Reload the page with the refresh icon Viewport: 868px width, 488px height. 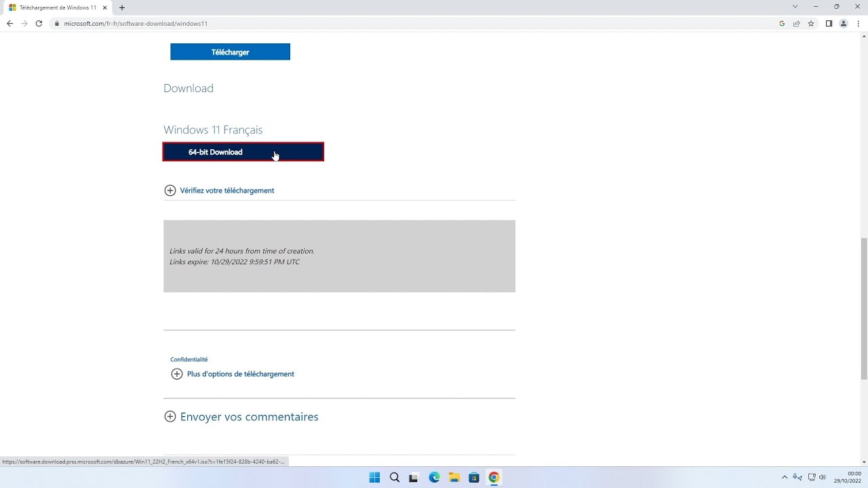[x=39, y=23]
